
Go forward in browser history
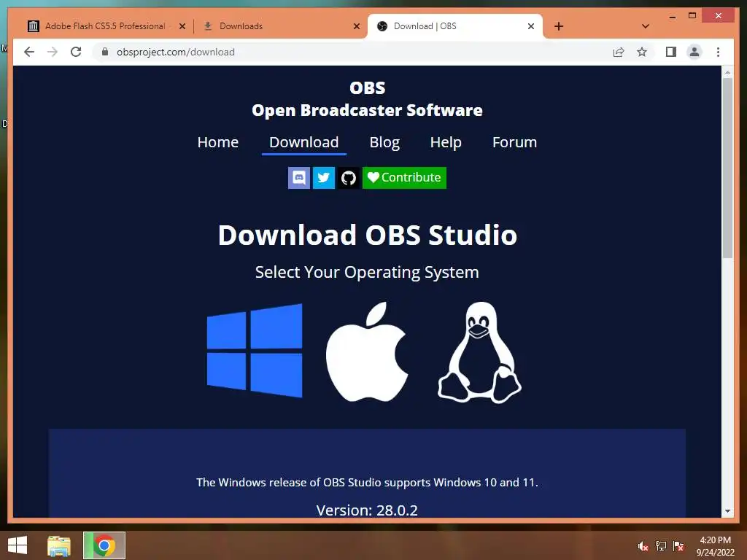click(53, 52)
